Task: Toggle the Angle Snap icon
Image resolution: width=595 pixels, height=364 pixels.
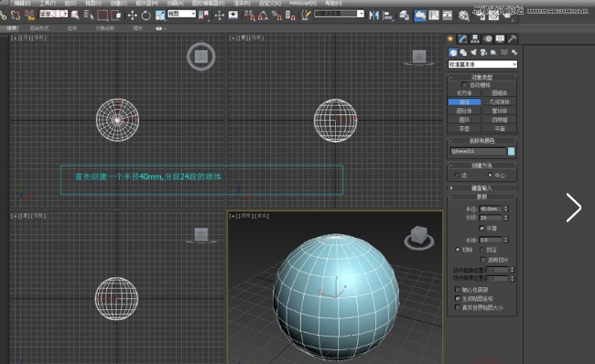Action: point(263,16)
